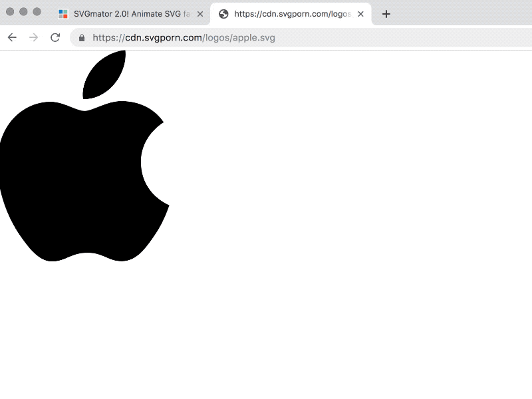Select the cdn.svgporn.com logos tab
The width and height of the screenshot is (532, 399).
[x=291, y=14]
